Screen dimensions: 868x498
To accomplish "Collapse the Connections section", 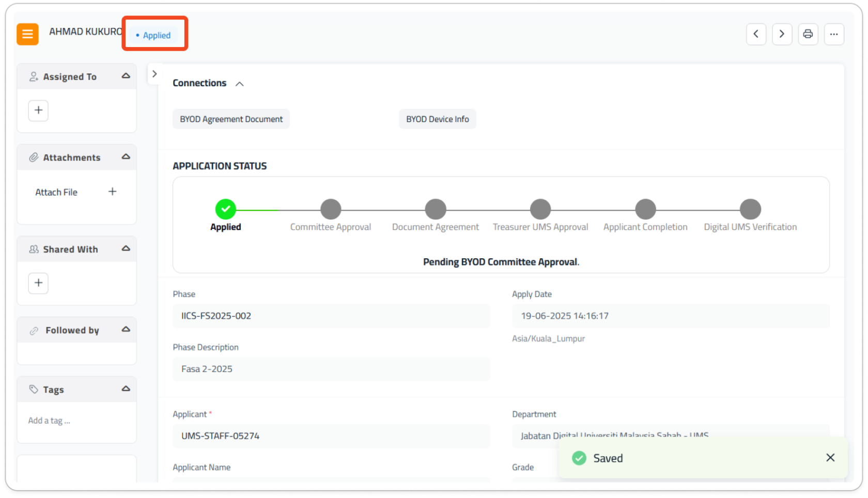I will [240, 84].
